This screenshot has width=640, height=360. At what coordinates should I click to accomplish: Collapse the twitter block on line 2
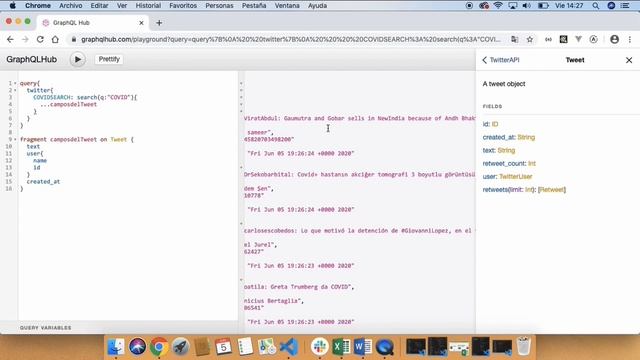tap(15, 90)
